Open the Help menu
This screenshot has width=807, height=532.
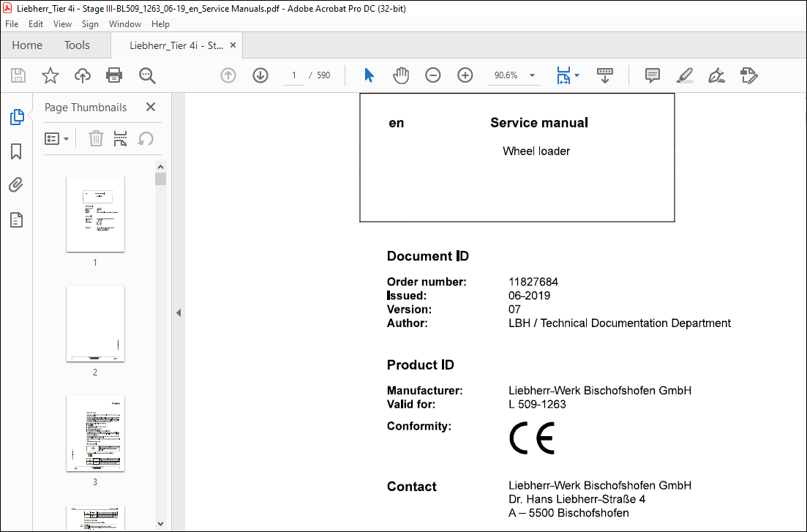(160, 24)
